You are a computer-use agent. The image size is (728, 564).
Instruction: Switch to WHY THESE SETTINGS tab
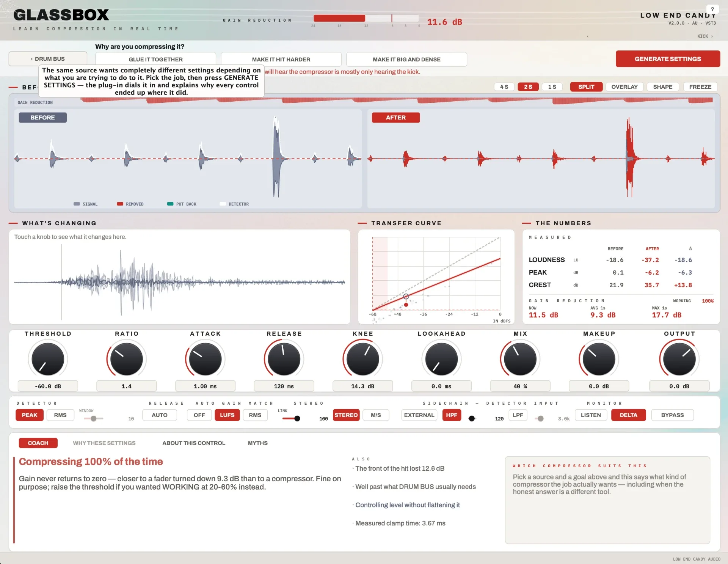coord(104,443)
